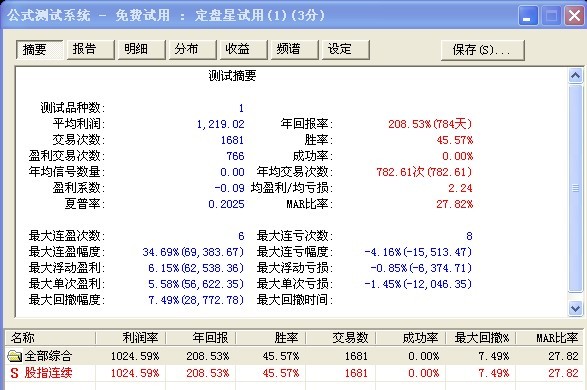Sort by the 利润率 column header
The image size is (587, 390).
click(131, 338)
